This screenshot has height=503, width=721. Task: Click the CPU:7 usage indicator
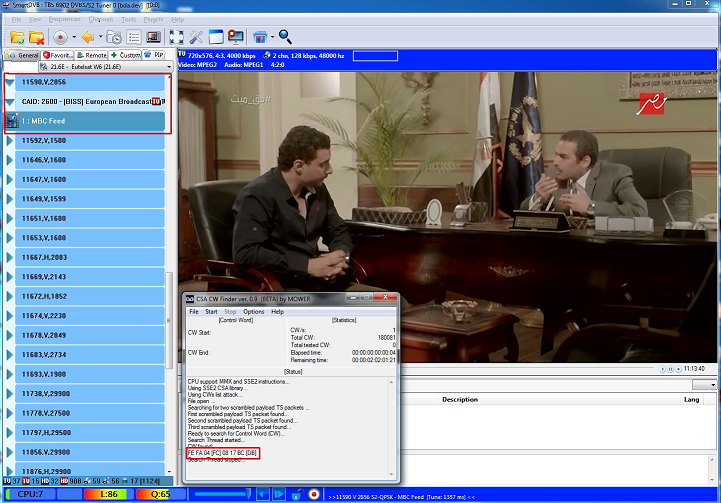coord(30,494)
